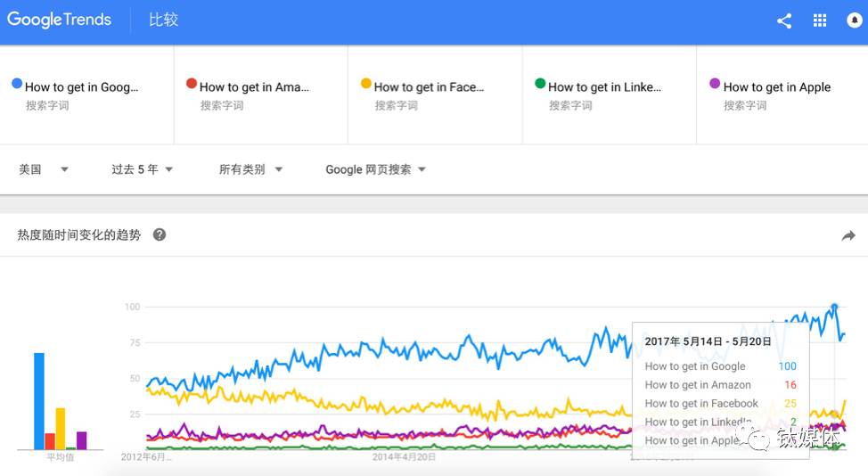Expand the Google 网页搜索 search type dropdown
Image resolution: width=868 pixels, height=476 pixels.
tap(375, 169)
